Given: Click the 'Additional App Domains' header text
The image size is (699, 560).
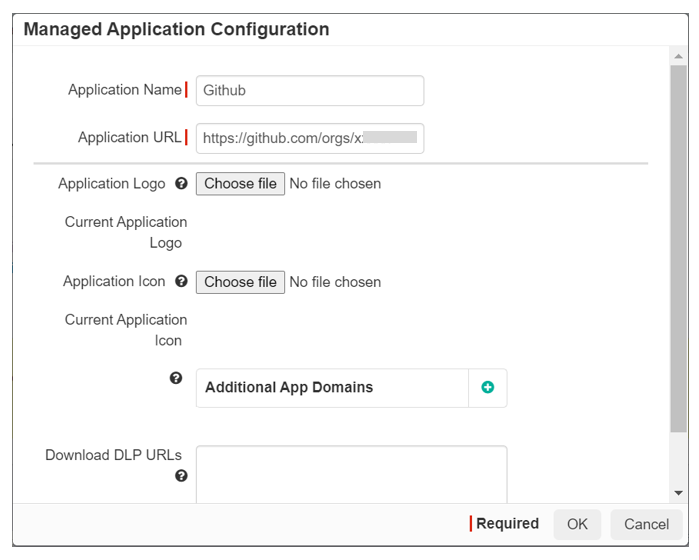Looking at the screenshot, I should pos(289,387).
